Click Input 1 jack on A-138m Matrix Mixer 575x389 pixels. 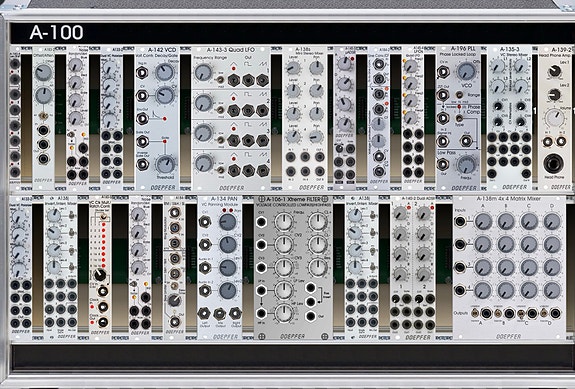point(460,221)
